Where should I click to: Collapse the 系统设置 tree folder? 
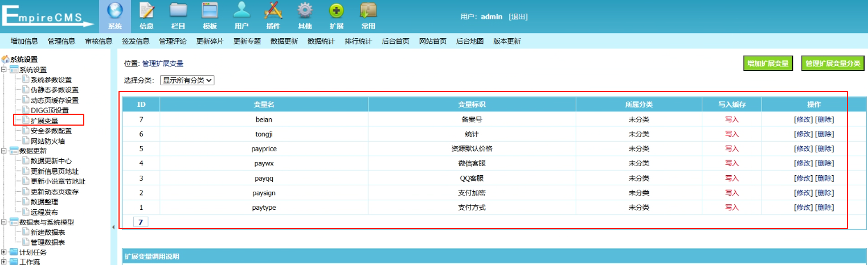[x=4, y=69]
